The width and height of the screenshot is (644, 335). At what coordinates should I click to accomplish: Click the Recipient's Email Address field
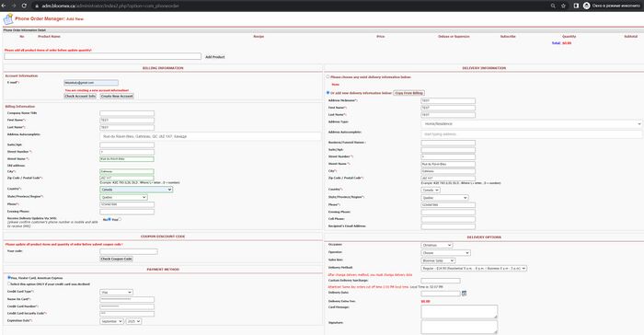(x=448, y=226)
